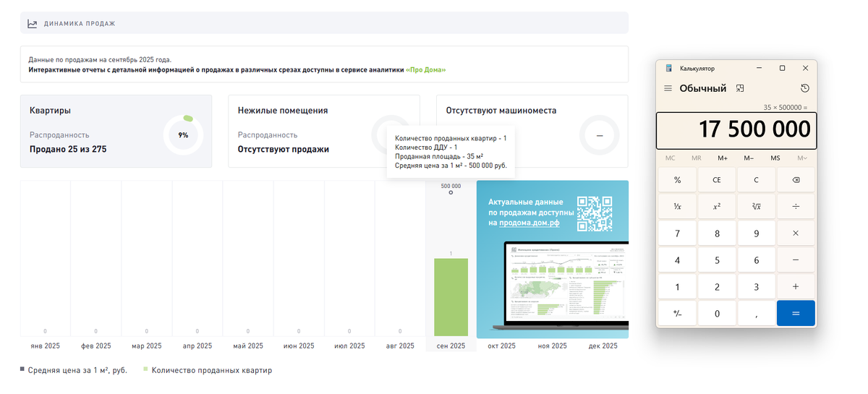Minimize the Калькулятор window
868x394 pixels.
(x=759, y=68)
